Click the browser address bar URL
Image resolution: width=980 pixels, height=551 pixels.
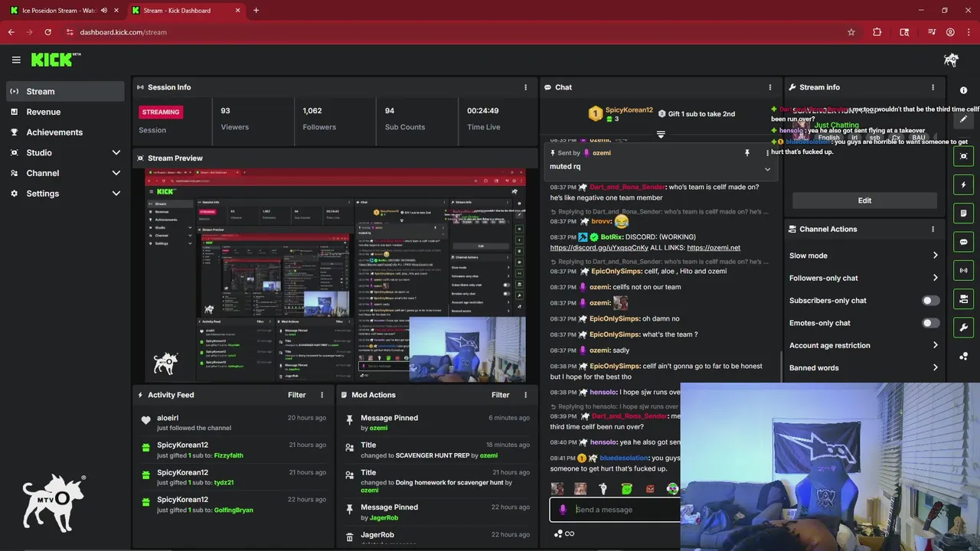[123, 32]
